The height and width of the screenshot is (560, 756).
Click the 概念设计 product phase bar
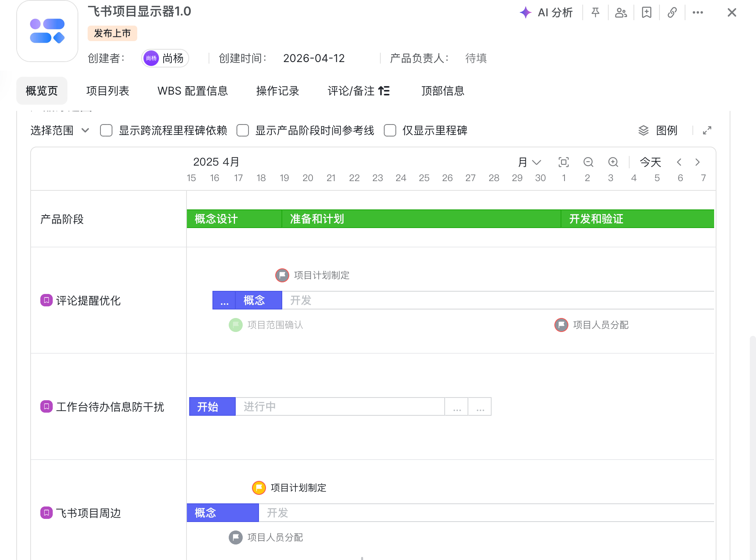(x=234, y=219)
